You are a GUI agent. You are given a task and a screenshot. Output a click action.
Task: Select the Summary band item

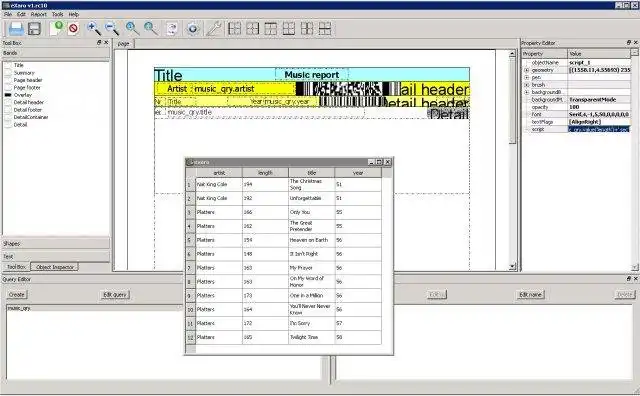pyautogui.click(x=24, y=73)
